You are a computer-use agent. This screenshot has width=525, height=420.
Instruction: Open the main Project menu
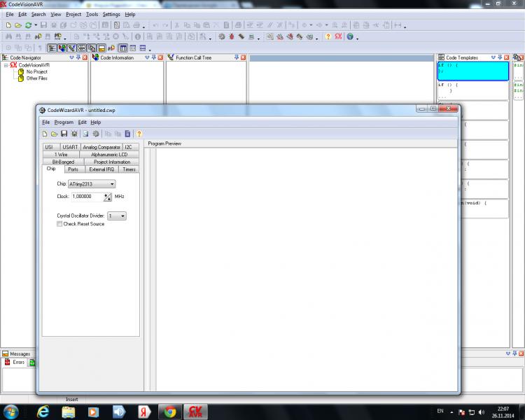pyautogui.click(x=73, y=15)
